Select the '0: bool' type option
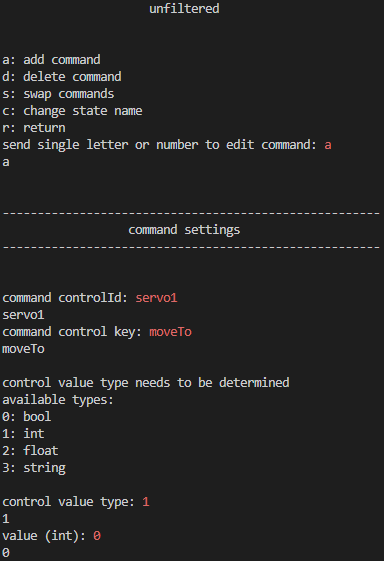This screenshot has width=384, height=561. click(x=27, y=417)
